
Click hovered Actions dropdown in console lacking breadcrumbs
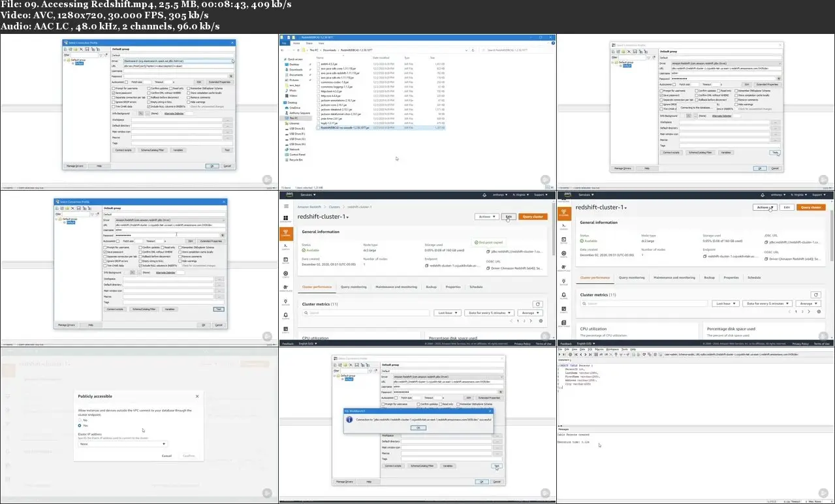click(x=765, y=208)
